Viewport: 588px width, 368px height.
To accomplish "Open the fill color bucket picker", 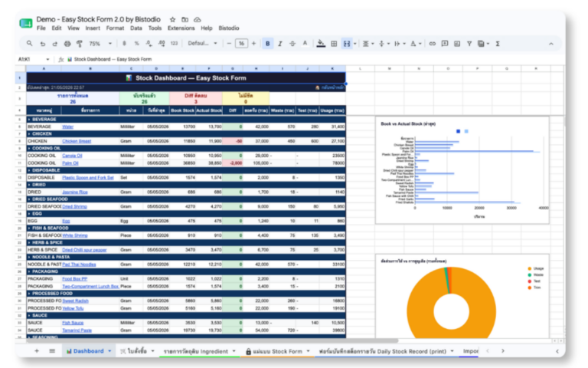I will pos(321,44).
